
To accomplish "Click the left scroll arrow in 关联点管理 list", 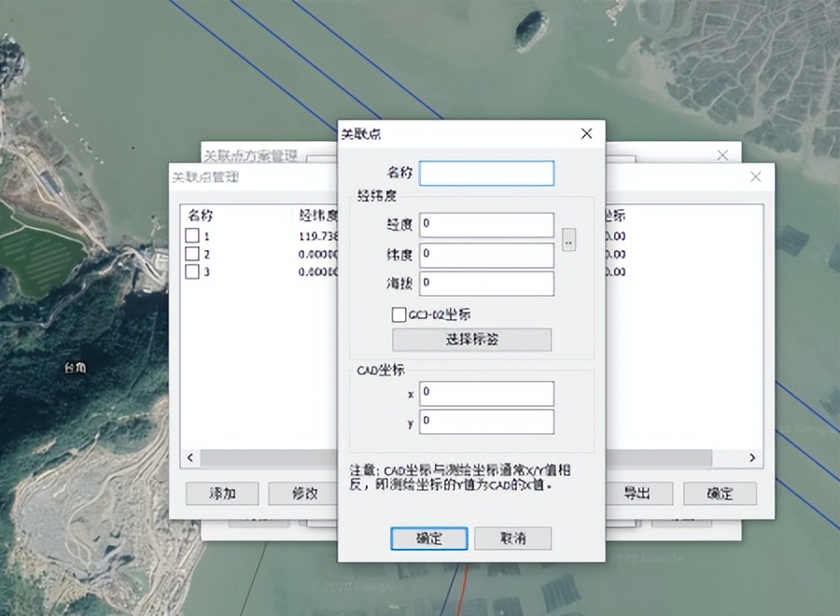I will pos(190,458).
